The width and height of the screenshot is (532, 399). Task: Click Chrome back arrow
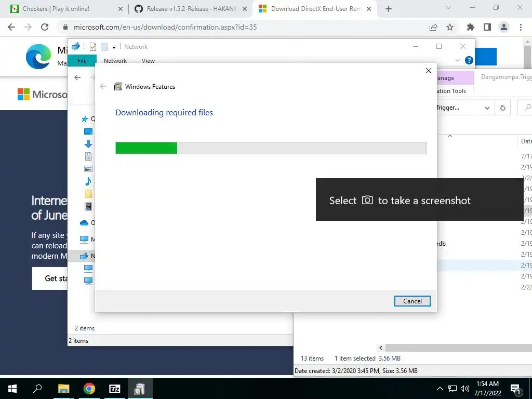[11, 27]
